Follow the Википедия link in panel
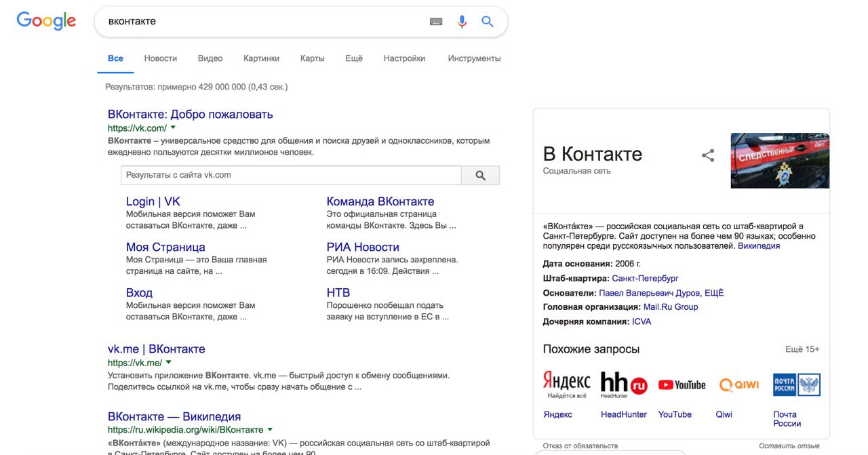 (759, 246)
